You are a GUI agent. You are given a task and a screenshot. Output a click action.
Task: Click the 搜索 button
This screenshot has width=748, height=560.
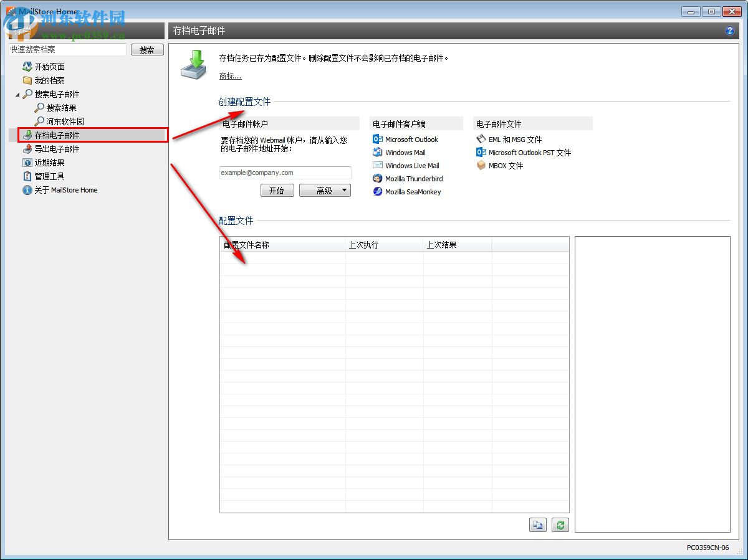pyautogui.click(x=147, y=50)
